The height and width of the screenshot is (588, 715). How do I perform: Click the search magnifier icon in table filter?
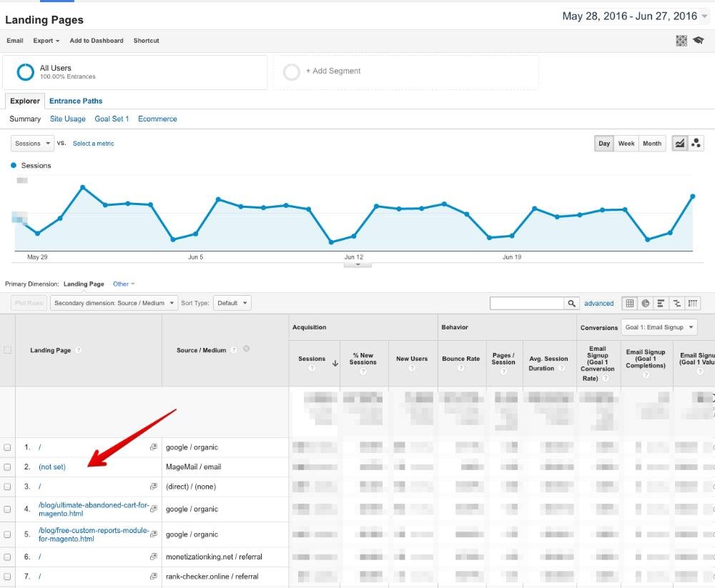coord(571,303)
